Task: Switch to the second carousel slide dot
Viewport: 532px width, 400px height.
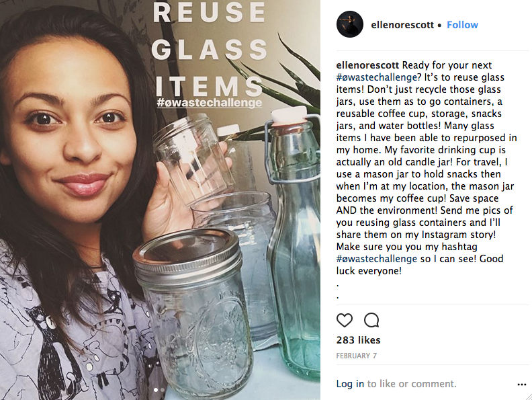Action: 163,389
